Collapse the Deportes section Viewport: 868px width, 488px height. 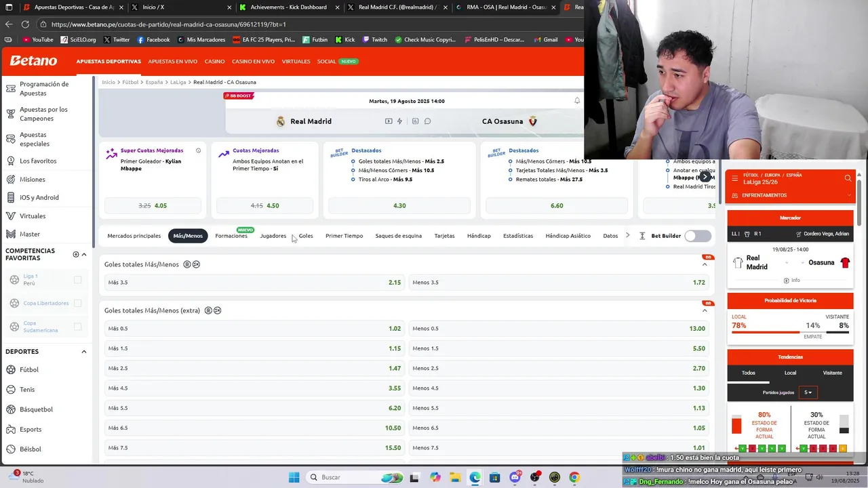84,352
